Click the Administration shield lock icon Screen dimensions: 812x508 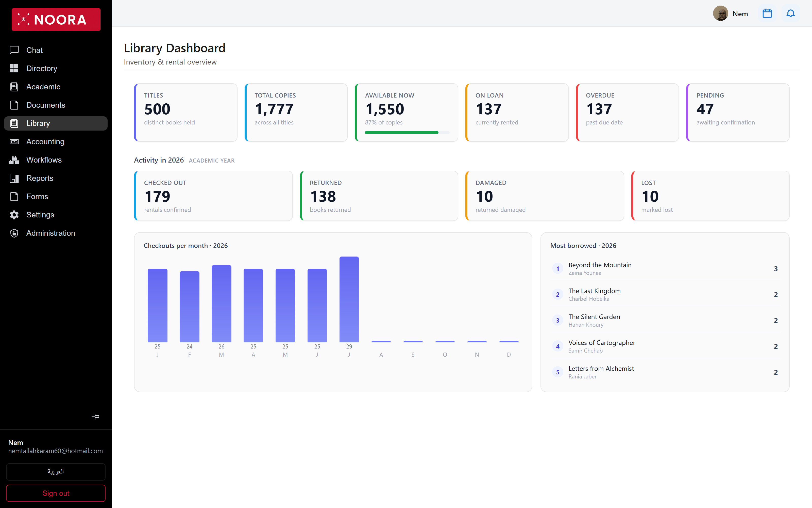14,233
